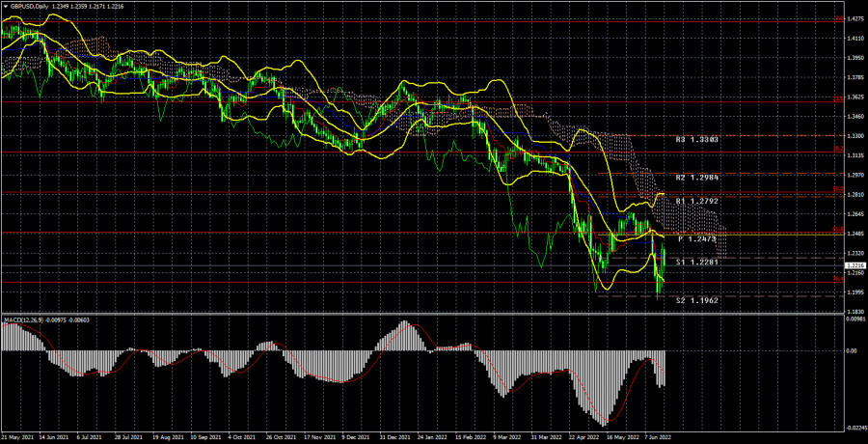Click the P 1.2473 pivot label
Screen dimensions: 868x444
pyautogui.click(x=697, y=239)
